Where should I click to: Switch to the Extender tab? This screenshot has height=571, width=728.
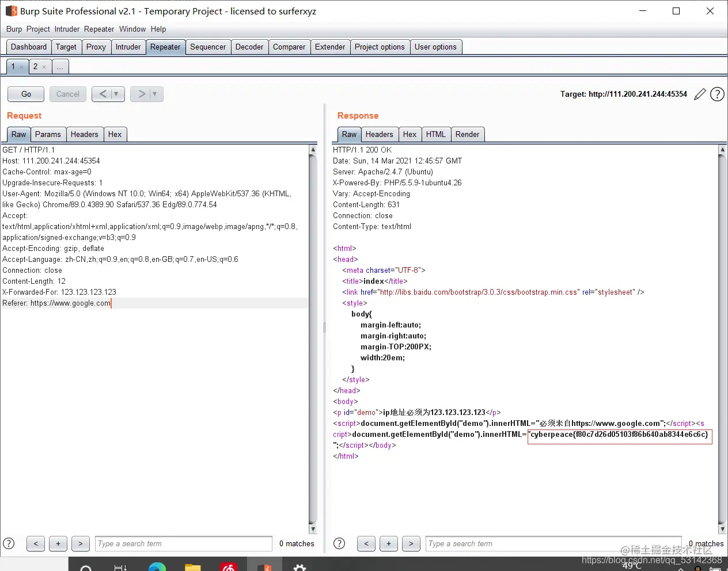coord(330,47)
